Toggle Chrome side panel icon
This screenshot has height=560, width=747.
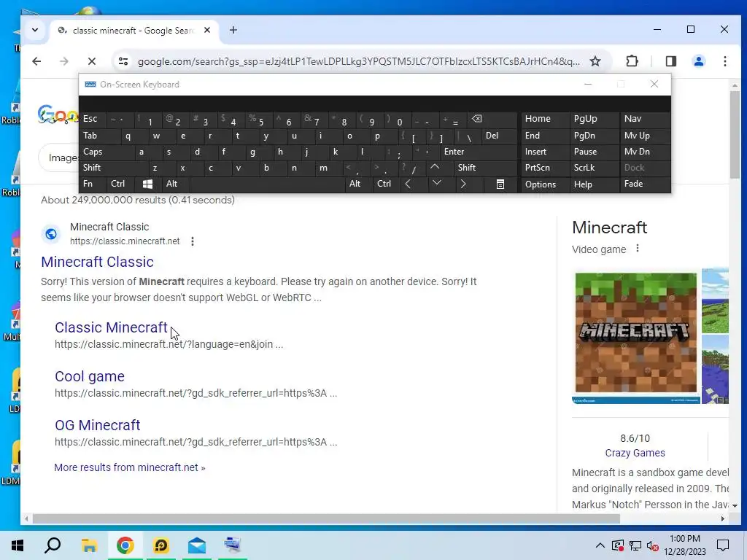point(671,61)
